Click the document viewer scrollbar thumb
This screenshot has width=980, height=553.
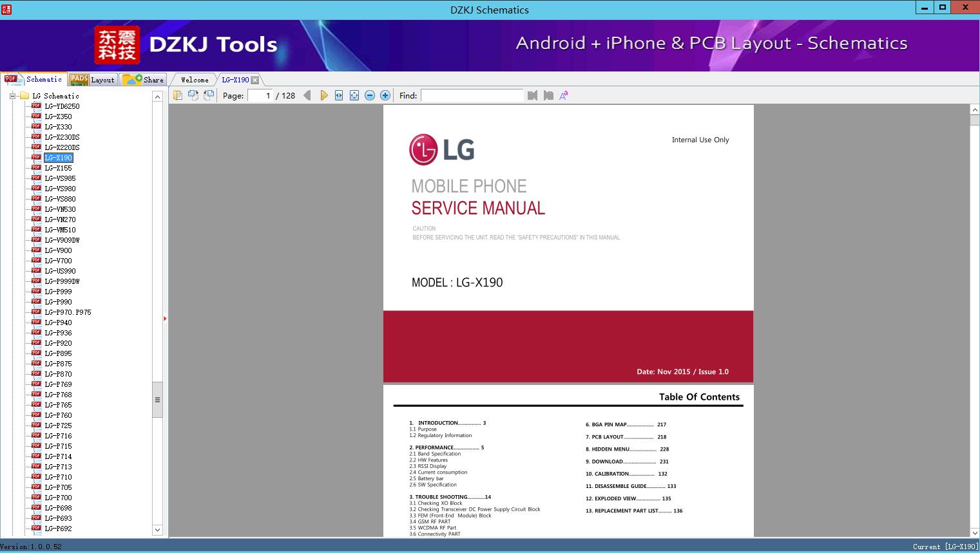pyautogui.click(x=975, y=120)
